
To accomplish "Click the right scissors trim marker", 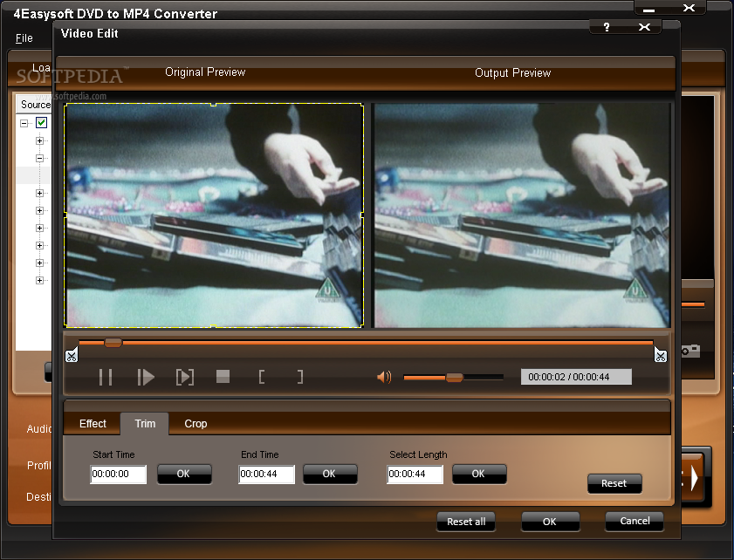I will click(x=661, y=356).
